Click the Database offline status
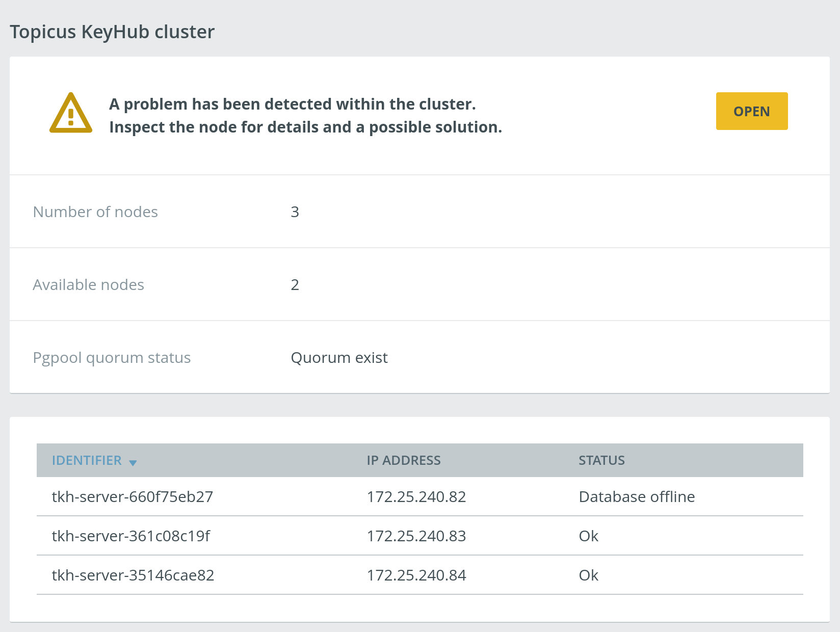This screenshot has width=840, height=632. tap(637, 496)
